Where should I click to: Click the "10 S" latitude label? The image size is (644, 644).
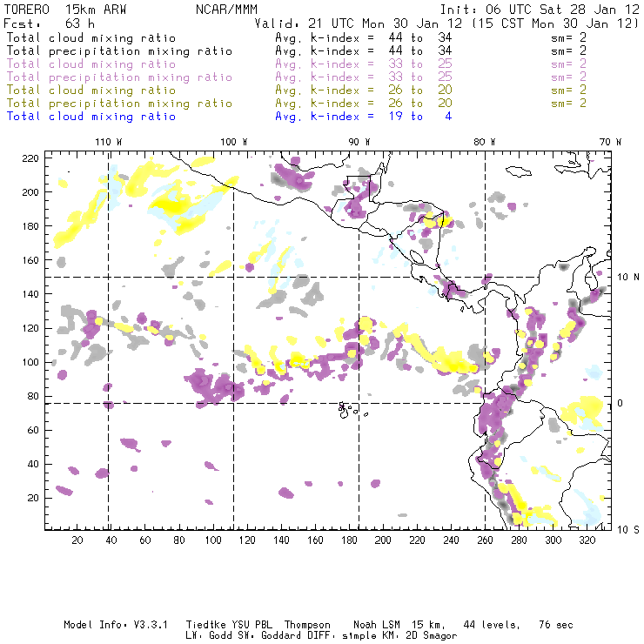tap(628, 530)
